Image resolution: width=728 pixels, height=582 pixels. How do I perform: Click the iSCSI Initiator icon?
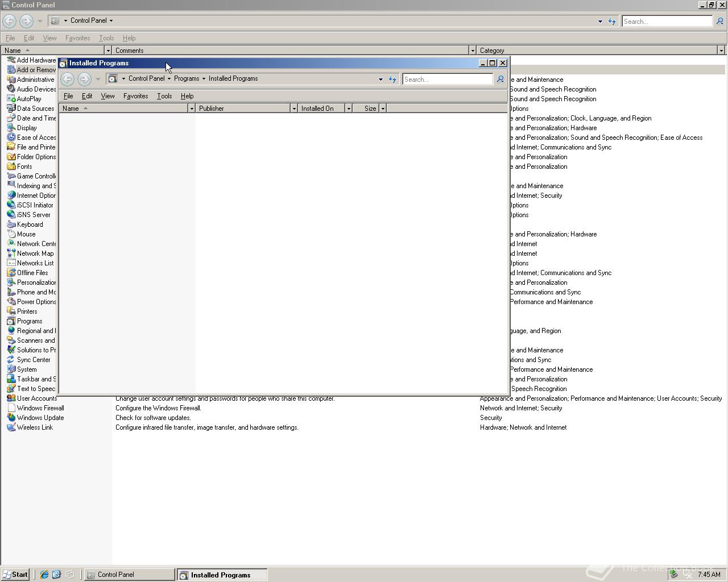tap(11, 205)
